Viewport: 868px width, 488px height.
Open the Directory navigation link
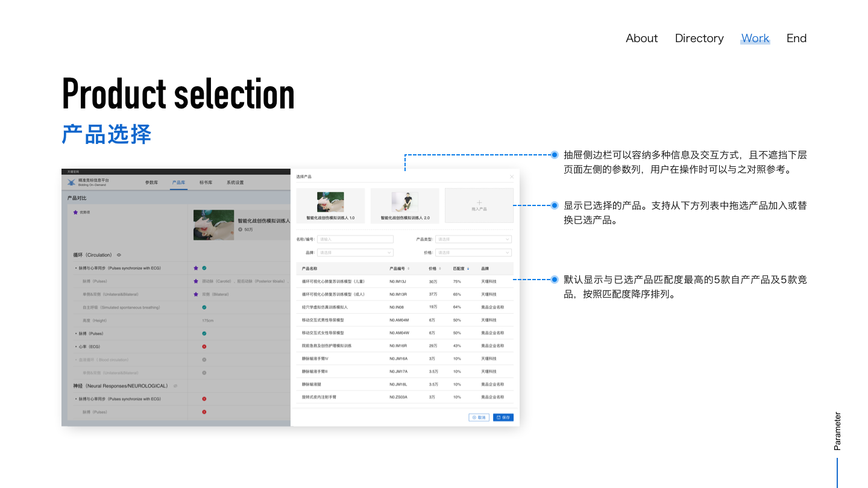(699, 38)
